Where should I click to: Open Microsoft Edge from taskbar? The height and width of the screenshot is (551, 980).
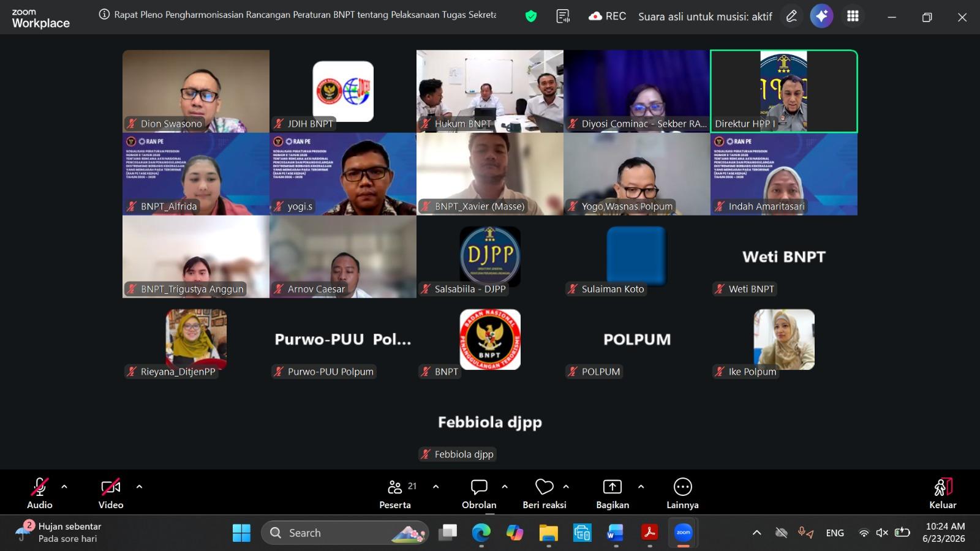pos(481,533)
